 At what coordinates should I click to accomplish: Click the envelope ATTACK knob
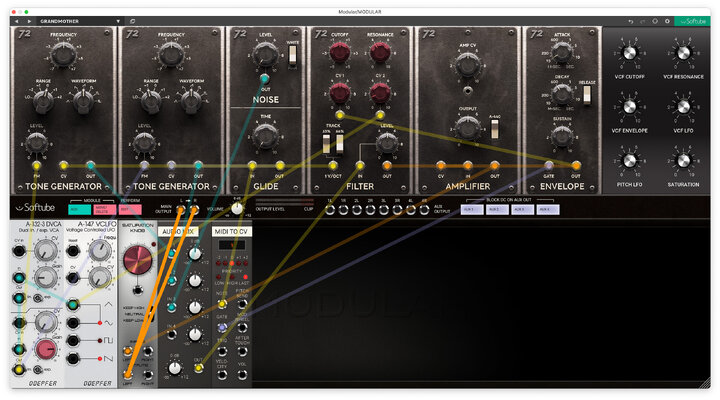click(562, 53)
